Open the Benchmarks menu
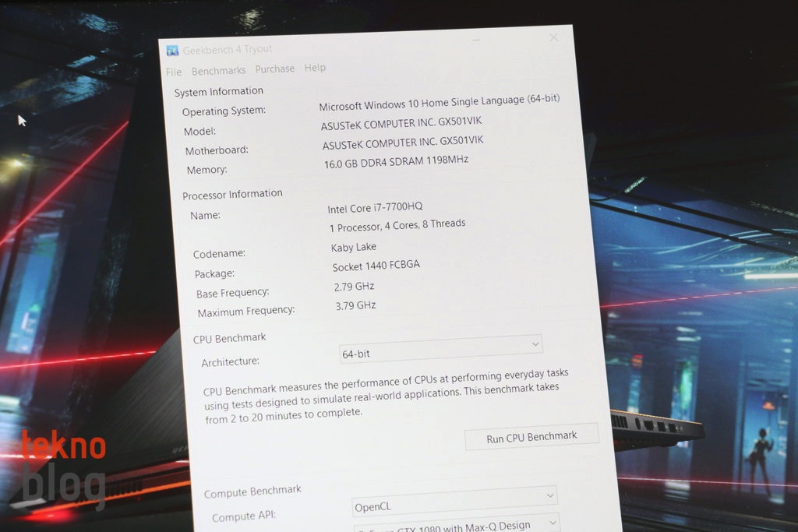The width and height of the screenshot is (798, 532). pyautogui.click(x=219, y=71)
